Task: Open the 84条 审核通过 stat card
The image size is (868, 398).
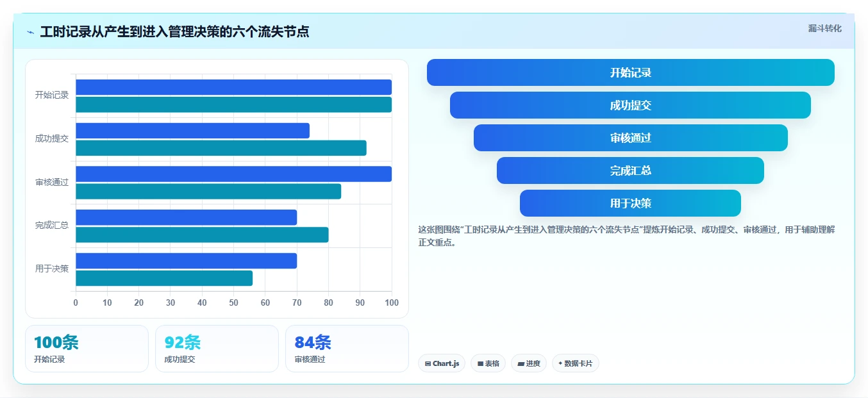Action: pyautogui.click(x=347, y=349)
